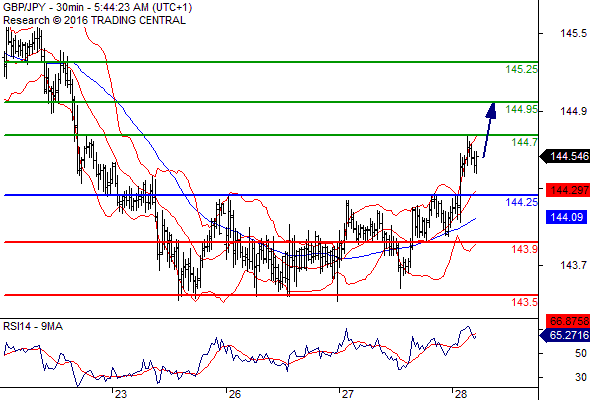590x400 pixels.
Task: Click the green 144.7 resistance label
Action: (525, 142)
